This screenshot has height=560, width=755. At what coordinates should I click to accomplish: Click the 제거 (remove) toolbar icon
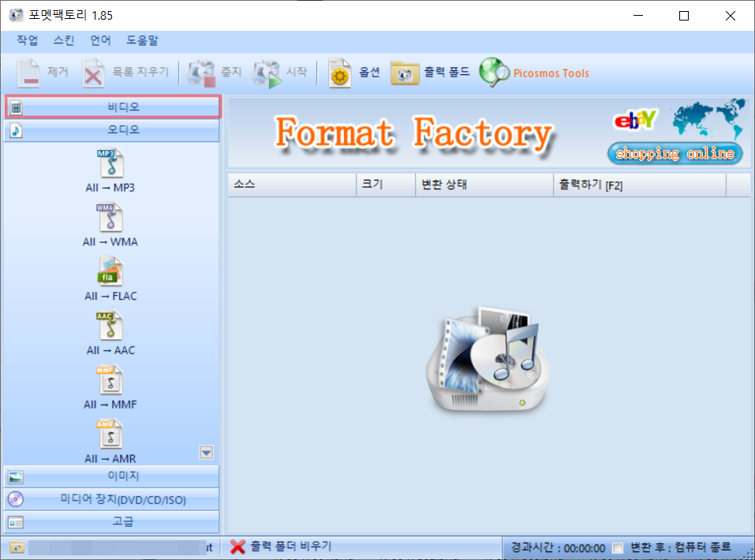[28, 73]
